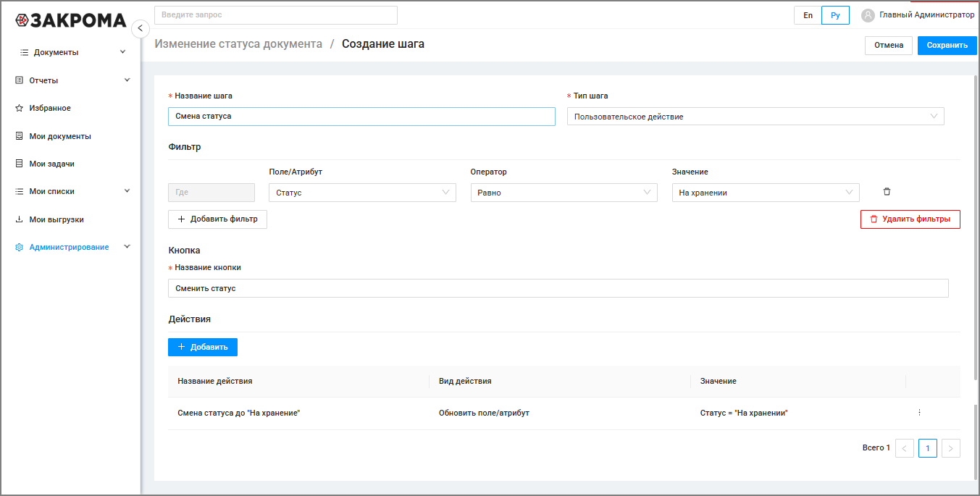Expand the Отчеты menu chevron
The height and width of the screenshot is (496, 980).
point(127,80)
